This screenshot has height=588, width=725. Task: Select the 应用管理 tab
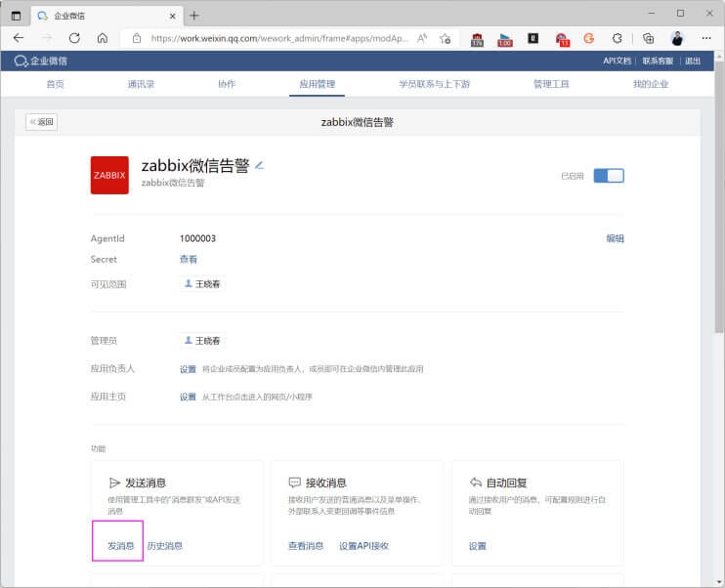[x=318, y=84]
